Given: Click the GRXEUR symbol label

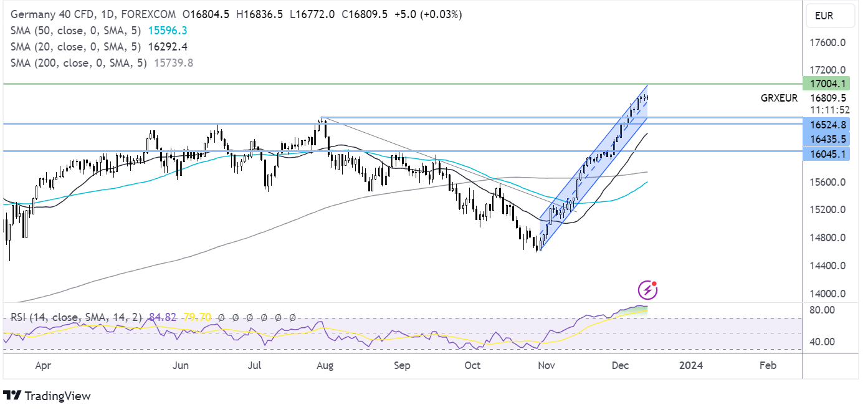Looking at the screenshot, I should coord(779,98).
